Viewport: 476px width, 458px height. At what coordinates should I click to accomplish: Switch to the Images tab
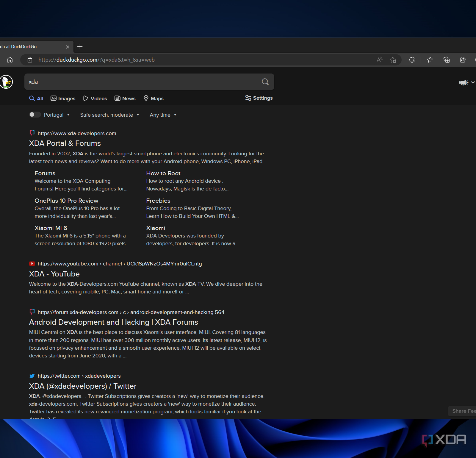pos(63,99)
